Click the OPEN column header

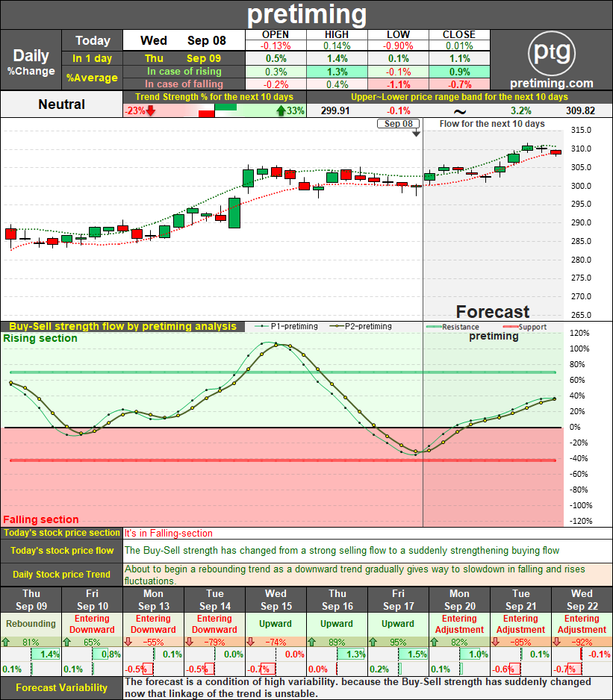click(x=276, y=35)
